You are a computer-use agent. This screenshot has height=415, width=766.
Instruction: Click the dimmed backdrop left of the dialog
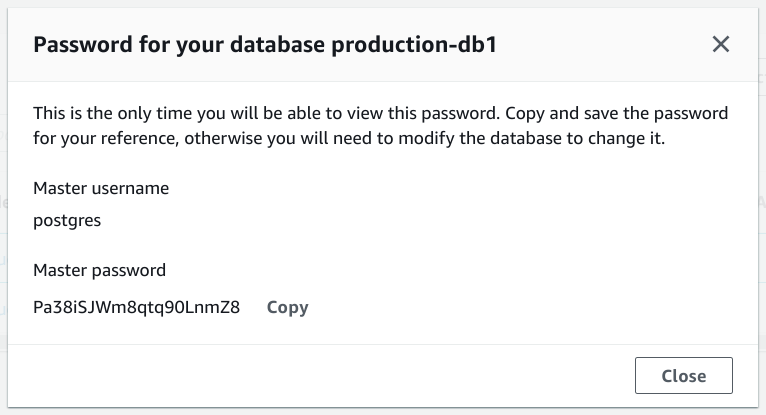coord(3,200)
